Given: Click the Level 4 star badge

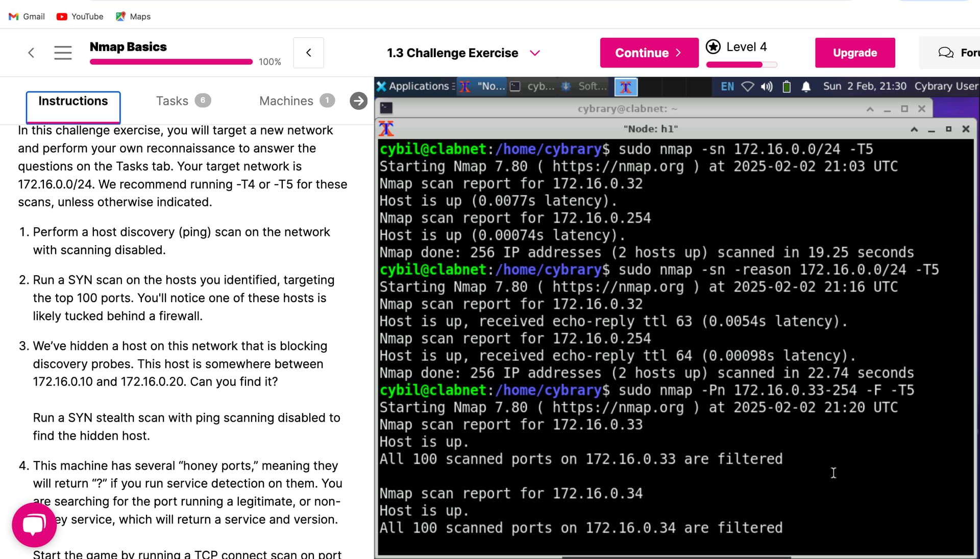Looking at the screenshot, I should point(713,47).
